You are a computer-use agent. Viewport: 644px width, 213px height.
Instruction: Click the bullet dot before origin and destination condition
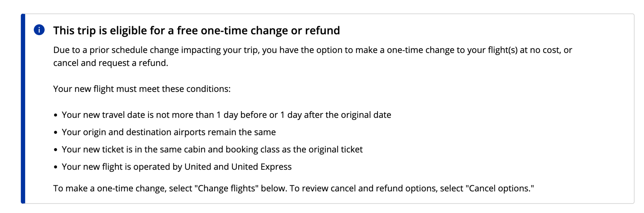[56, 132]
